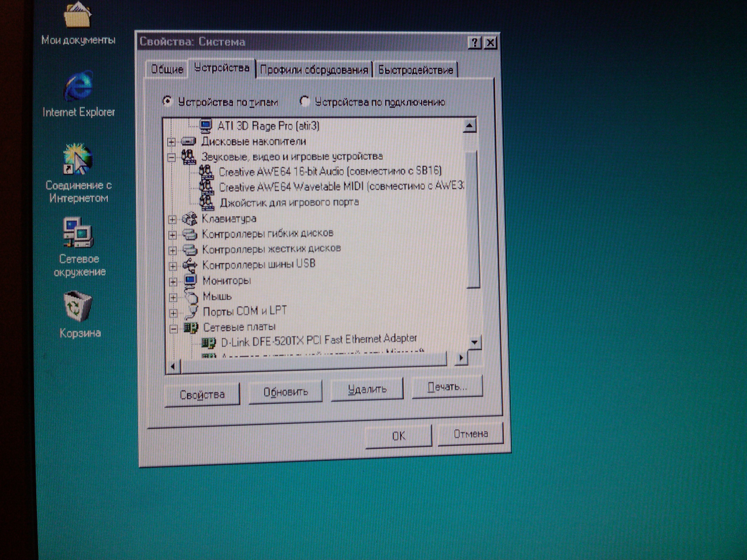Screen dimensions: 747x560
Task: Click the Мышь mouse icon
Action: (191, 296)
